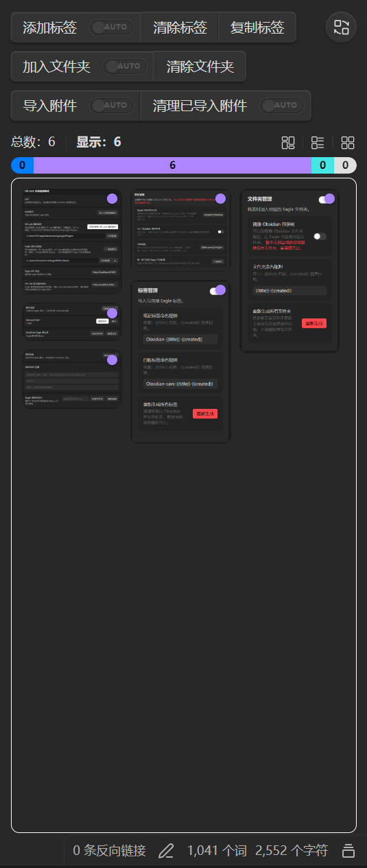Click the 1,041 个词 word count
Screen dimensions: 367x868
tap(217, 851)
